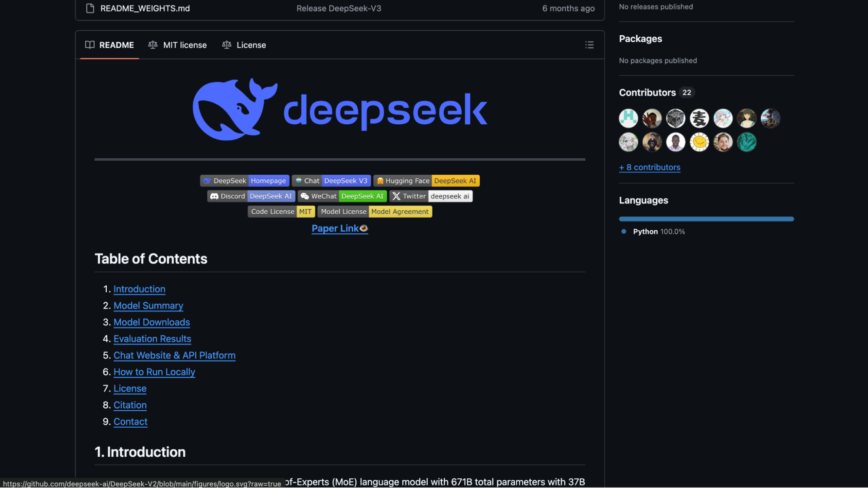Click the Table of Contents heading
868x488 pixels.
click(x=151, y=259)
